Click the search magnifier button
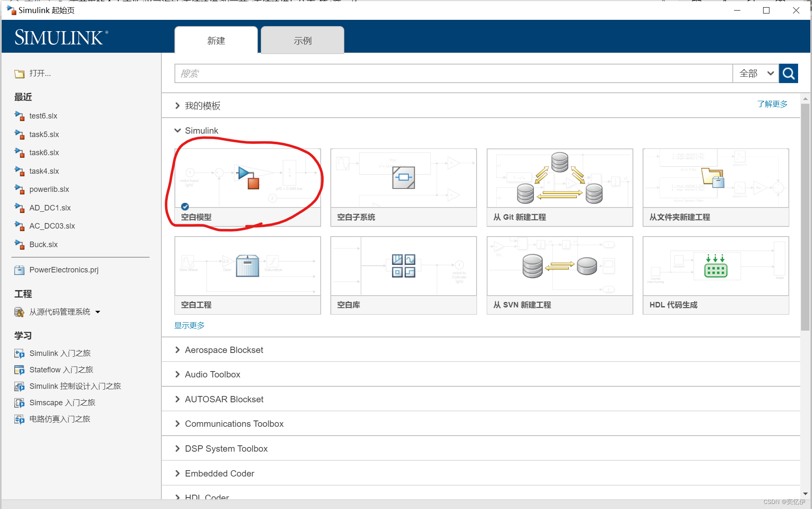Image resolution: width=812 pixels, height=509 pixels. [x=788, y=73]
